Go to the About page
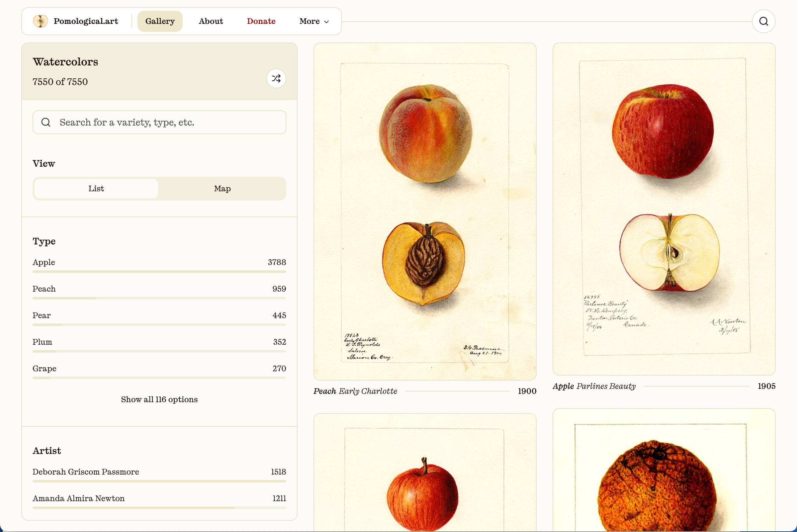The height and width of the screenshot is (532, 797). 211,21
